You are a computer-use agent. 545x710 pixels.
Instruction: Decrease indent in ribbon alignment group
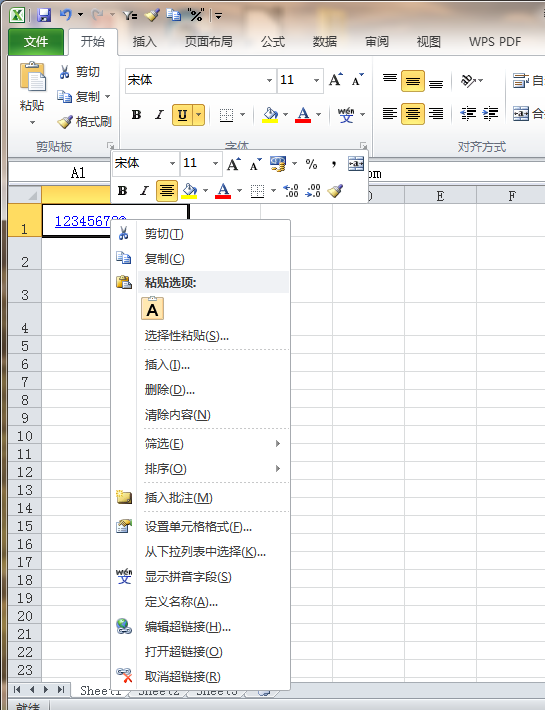point(468,113)
